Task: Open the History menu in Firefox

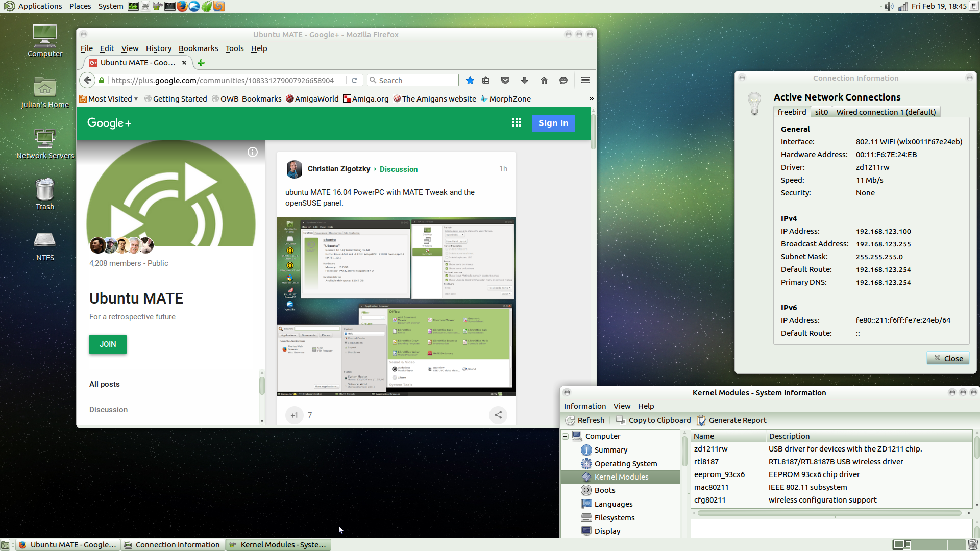Action: point(158,48)
